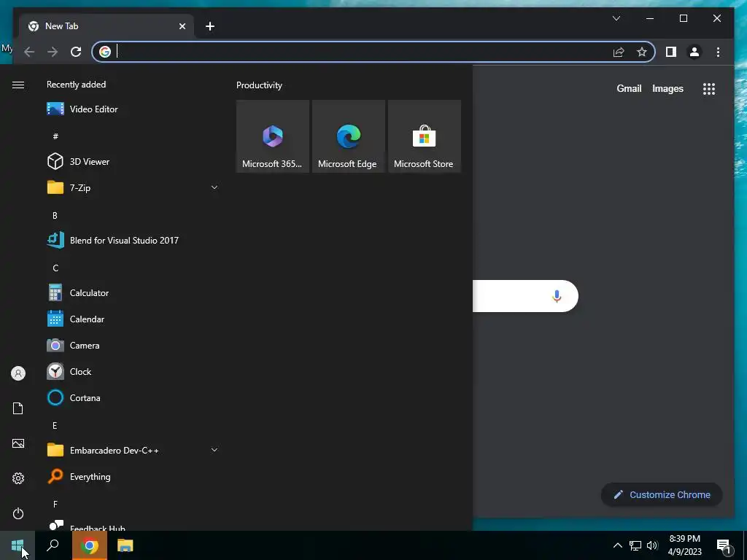
Task: Open Documents from Start sidebar
Action: coord(18,408)
